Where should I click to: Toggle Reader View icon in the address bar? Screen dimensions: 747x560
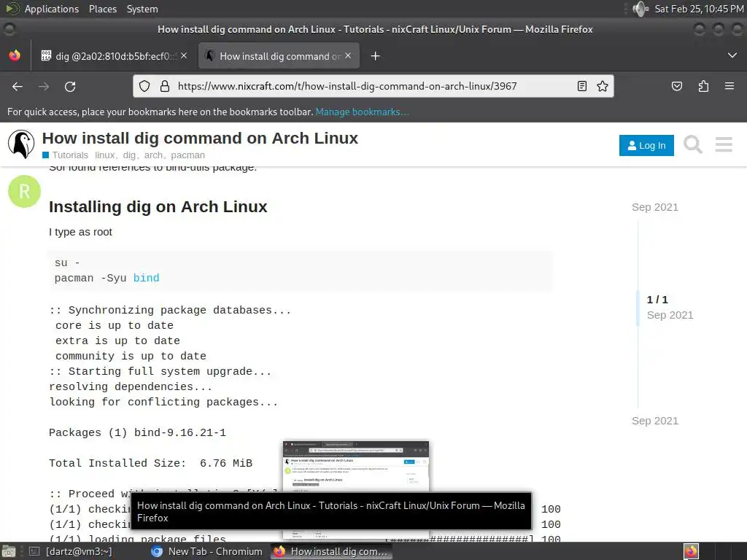pyautogui.click(x=581, y=86)
